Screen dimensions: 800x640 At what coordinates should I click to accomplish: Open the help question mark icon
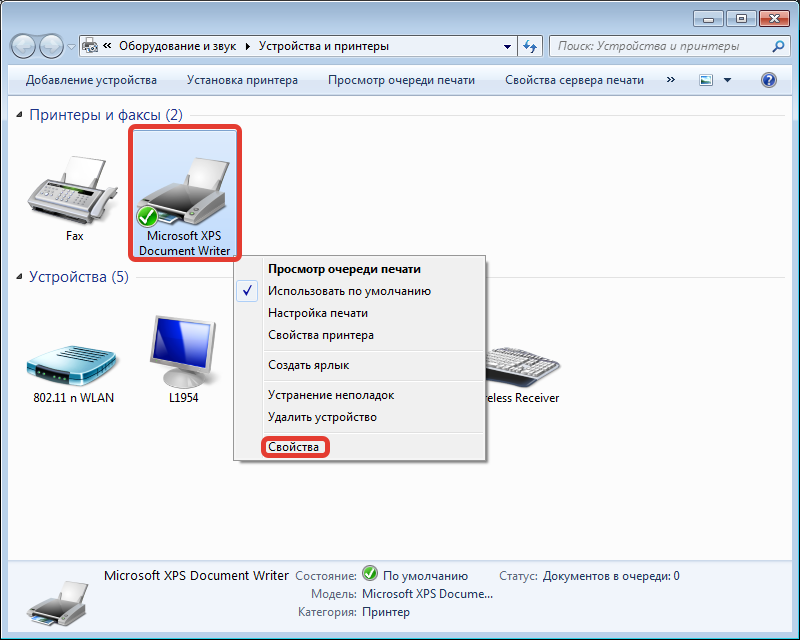point(769,80)
